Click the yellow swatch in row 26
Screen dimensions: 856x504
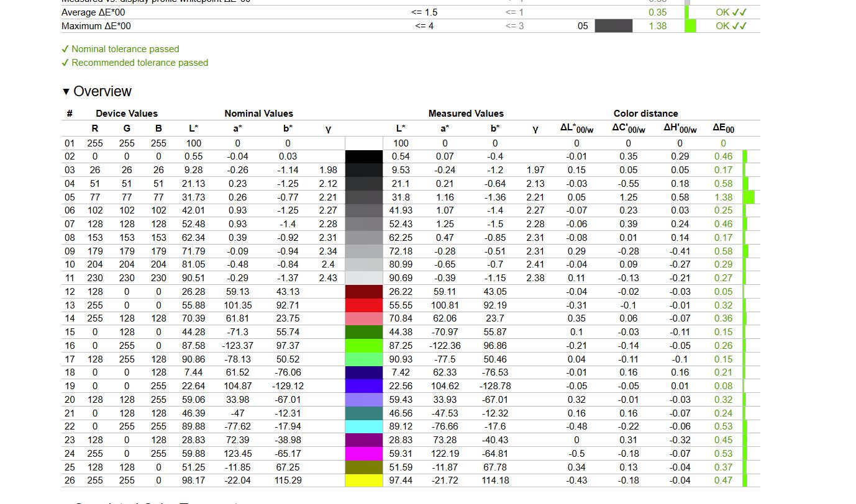click(364, 480)
